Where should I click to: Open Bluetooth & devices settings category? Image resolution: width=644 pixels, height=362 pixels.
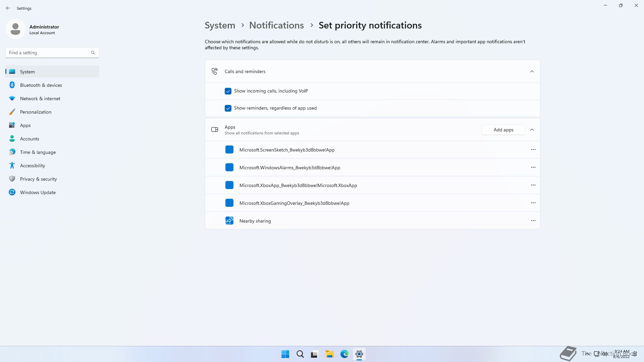click(x=41, y=85)
